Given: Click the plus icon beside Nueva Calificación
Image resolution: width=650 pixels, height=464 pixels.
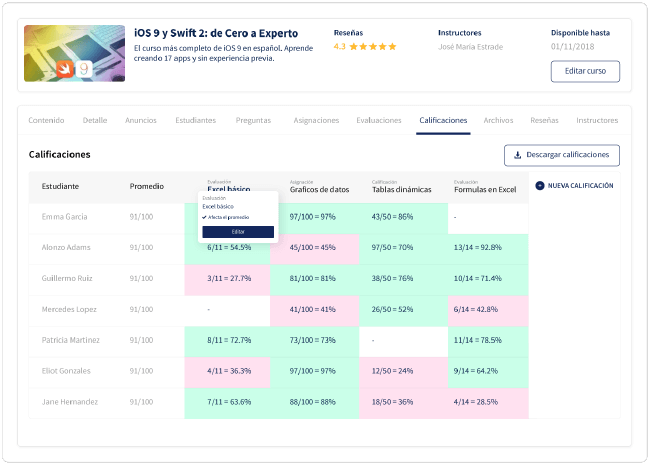Looking at the screenshot, I should pos(539,186).
